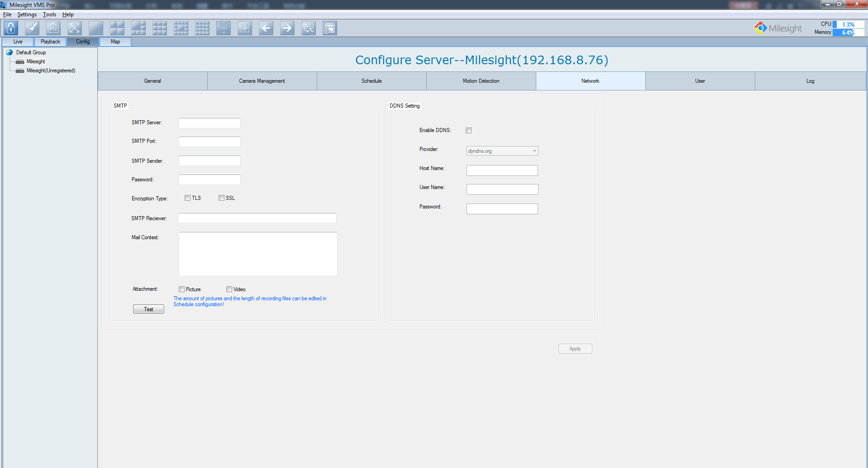Open the General configuration tab
The height and width of the screenshot is (468, 868).
coord(153,81)
